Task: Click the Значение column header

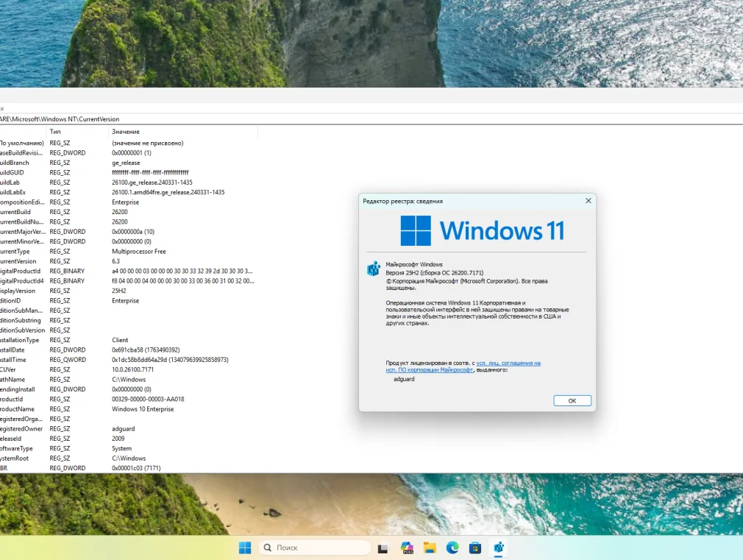Action: (126, 132)
